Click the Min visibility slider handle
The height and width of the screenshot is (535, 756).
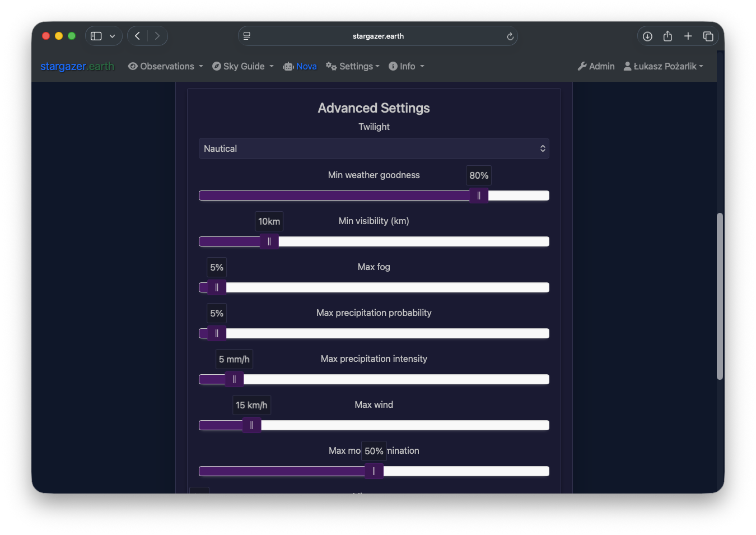pyautogui.click(x=269, y=241)
